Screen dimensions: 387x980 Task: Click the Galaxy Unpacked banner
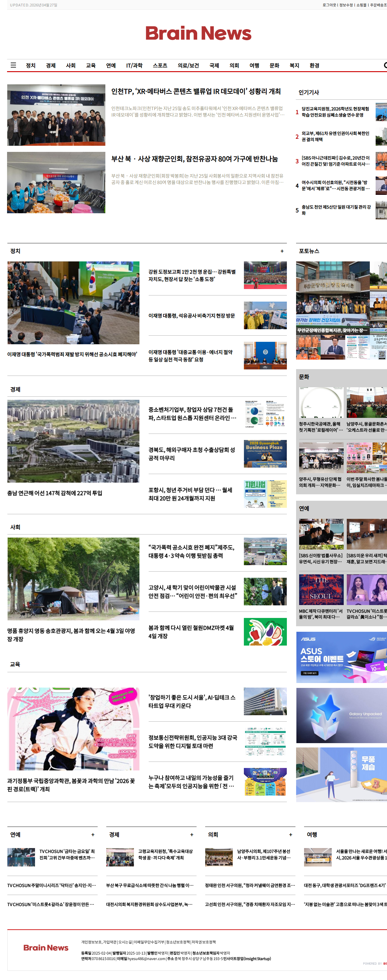(x=341, y=715)
